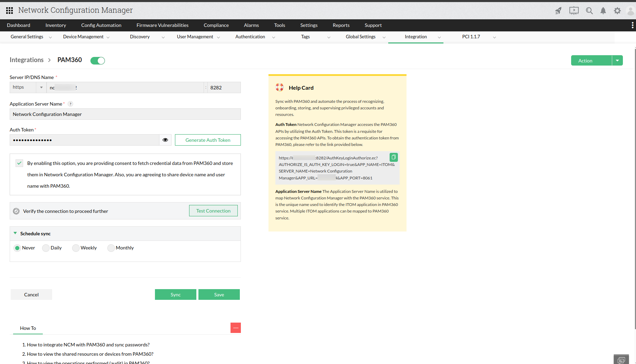Open 'How to view the shared resources' link
The image size is (636, 364).
[x=90, y=354]
